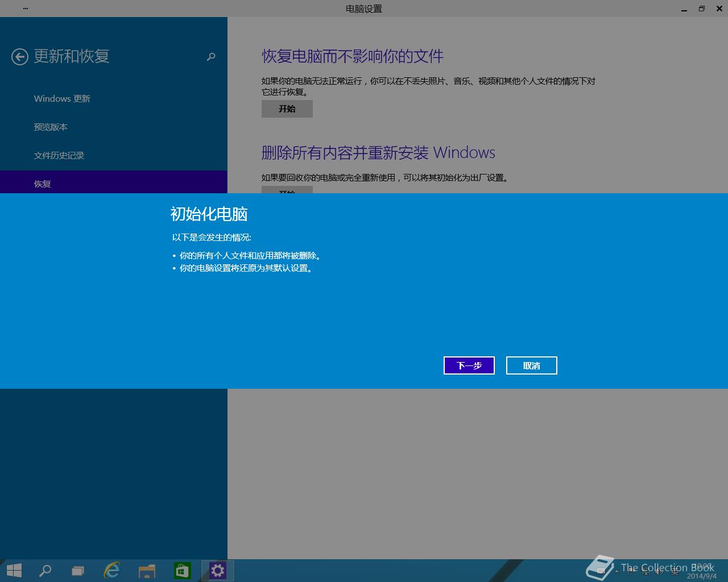Open taskbar search magnifier
This screenshot has height=582, width=728.
(45, 570)
